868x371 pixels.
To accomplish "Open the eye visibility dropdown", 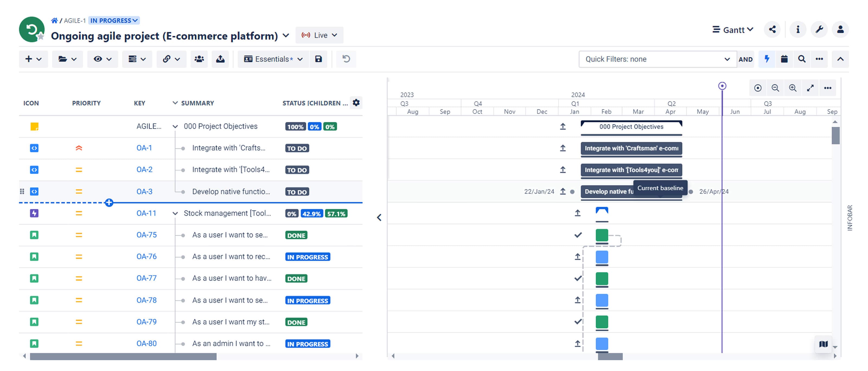I will point(103,59).
